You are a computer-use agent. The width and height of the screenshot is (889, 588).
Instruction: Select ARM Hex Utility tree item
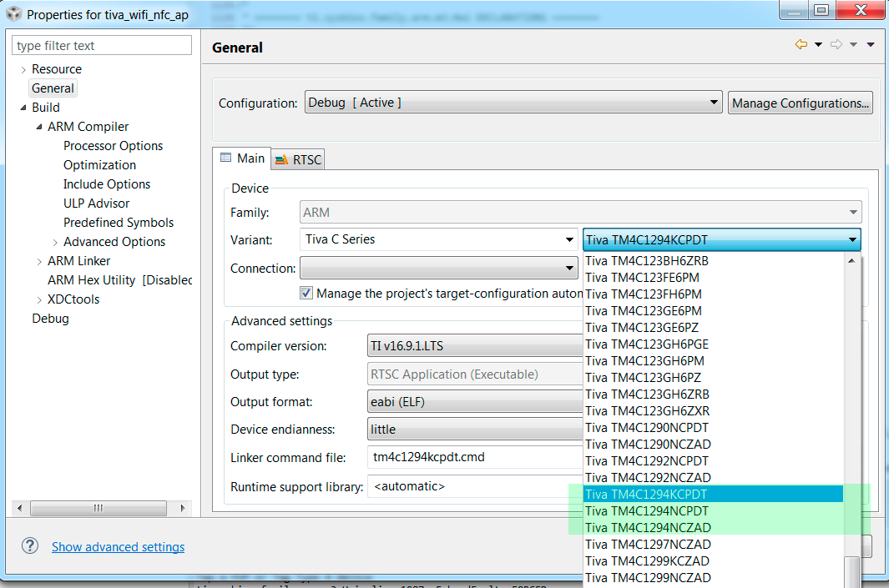(119, 280)
